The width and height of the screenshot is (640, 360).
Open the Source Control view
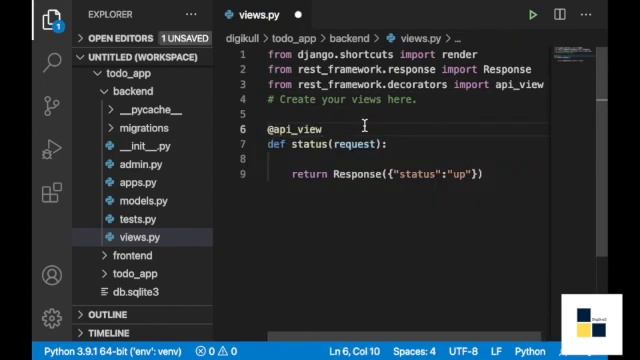coord(51,107)
